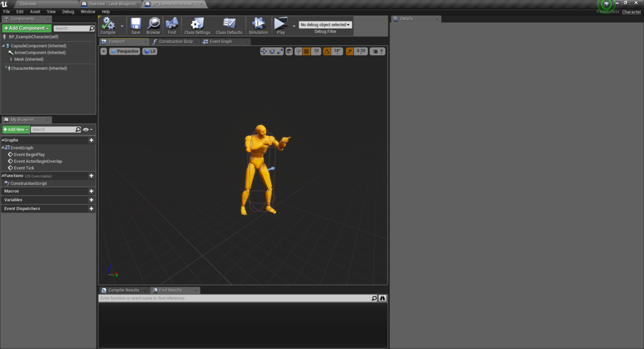Screen dimensions: 644x349
Task: Toggle world/local coordinate space
Action: (x=289, y=52)
